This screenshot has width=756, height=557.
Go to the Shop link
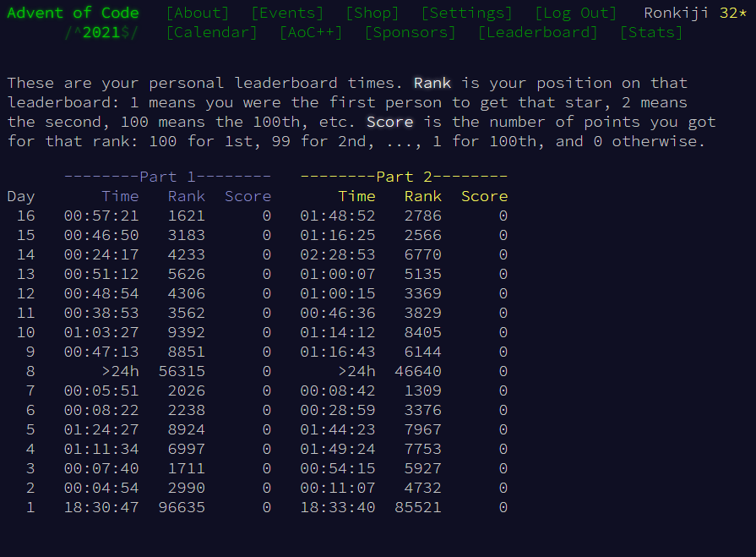[x=373, y=13]
